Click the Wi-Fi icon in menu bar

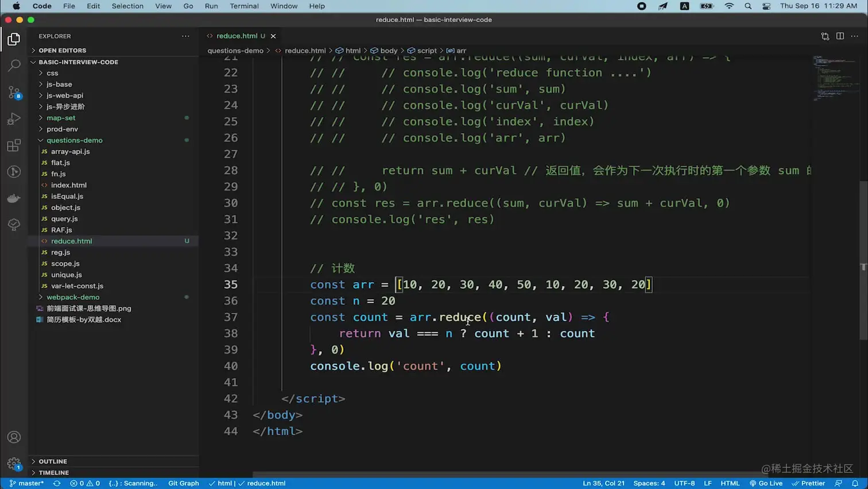pos(729,6)
